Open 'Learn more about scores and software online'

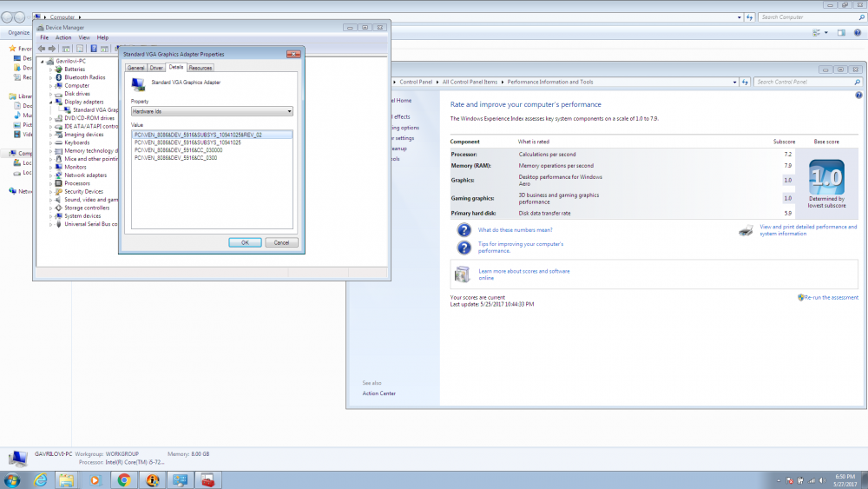point(523,274)
